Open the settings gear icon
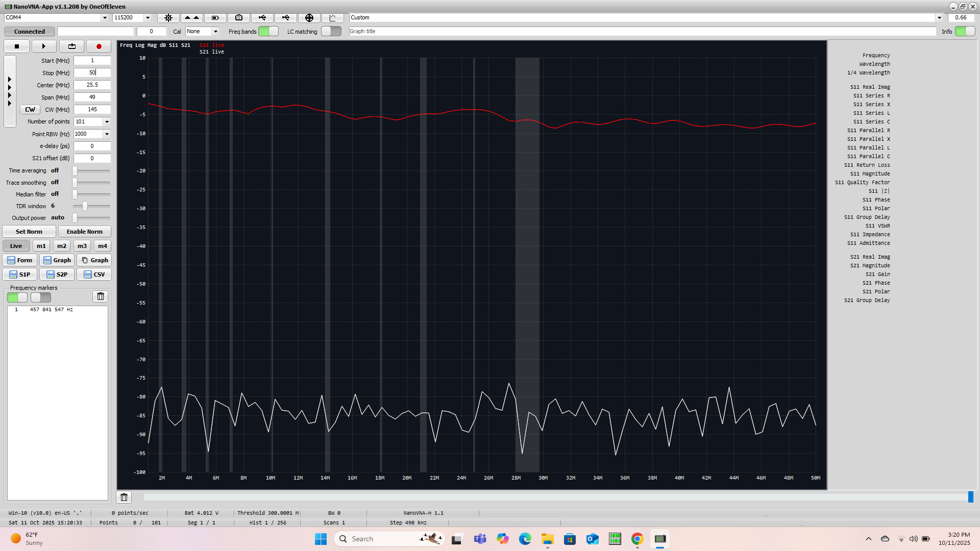 tap(168, 18)
